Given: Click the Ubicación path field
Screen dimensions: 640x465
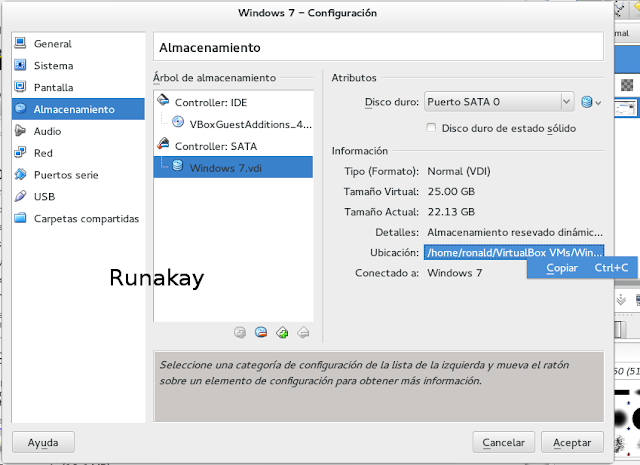Looking at the screenshot, I should (513, 252).
